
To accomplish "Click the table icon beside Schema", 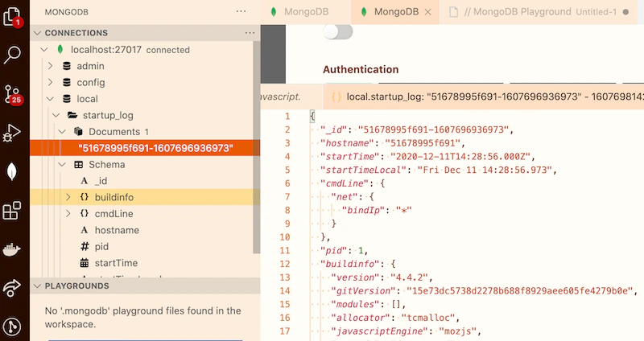I will coord(78,165).
